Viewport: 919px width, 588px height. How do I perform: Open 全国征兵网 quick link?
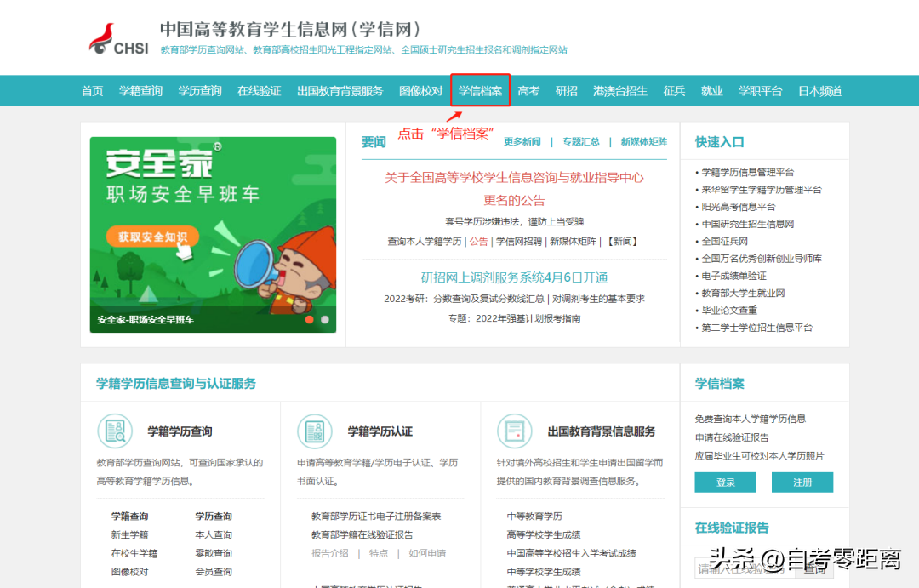[724, 242]
